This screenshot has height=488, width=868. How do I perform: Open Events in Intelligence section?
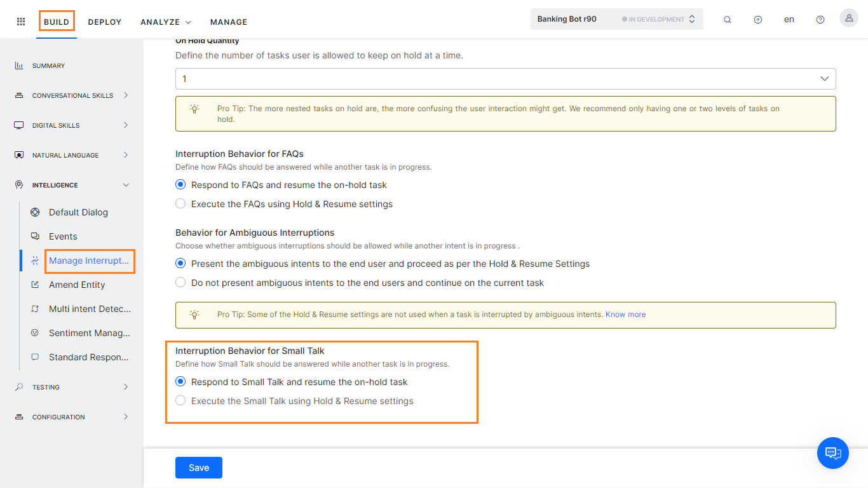(x=63, y=236)
